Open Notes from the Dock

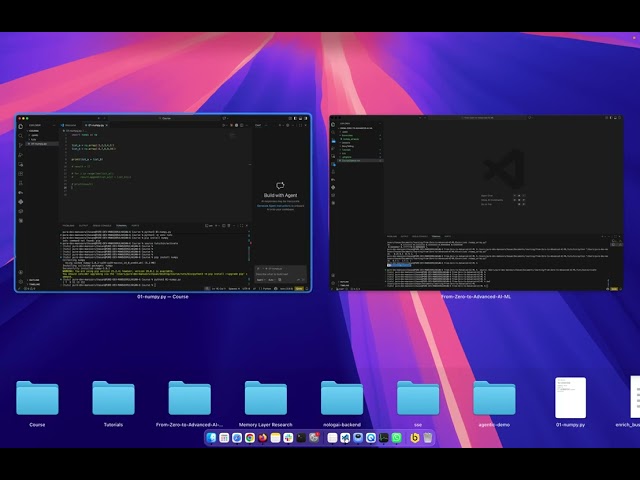click(x=276, y=438)
